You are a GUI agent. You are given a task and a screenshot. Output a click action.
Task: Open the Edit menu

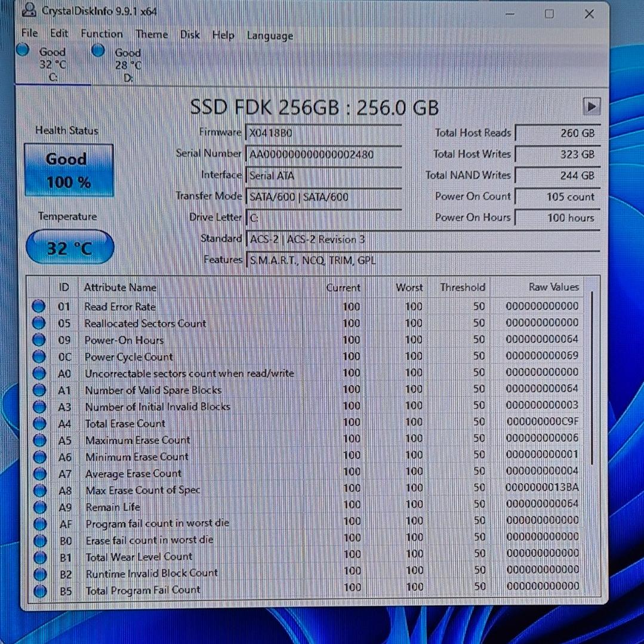coord(58,33)
